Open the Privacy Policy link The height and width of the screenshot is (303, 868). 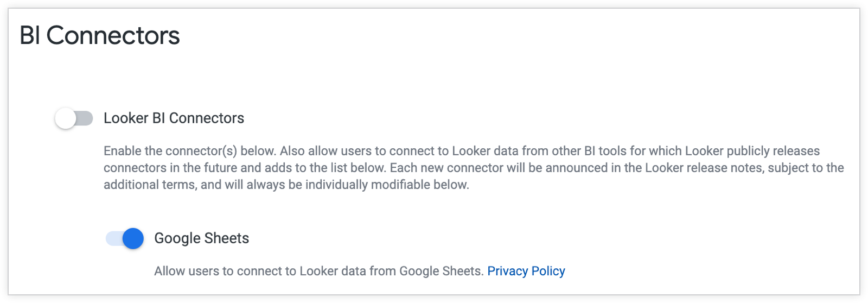click(526, 271)
